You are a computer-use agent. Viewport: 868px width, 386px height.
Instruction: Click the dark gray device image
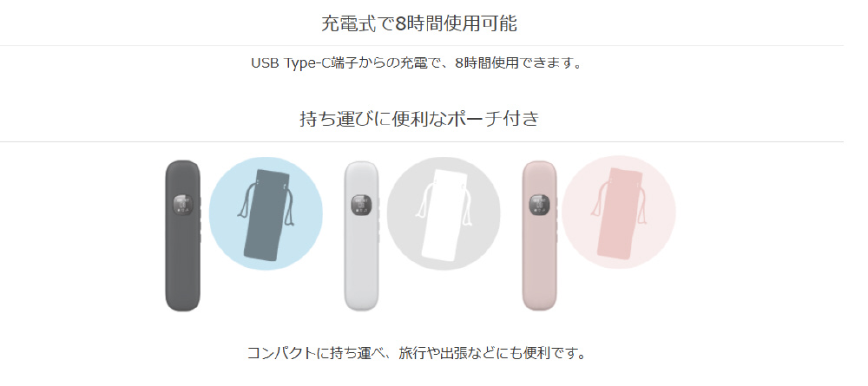point(183,236)
